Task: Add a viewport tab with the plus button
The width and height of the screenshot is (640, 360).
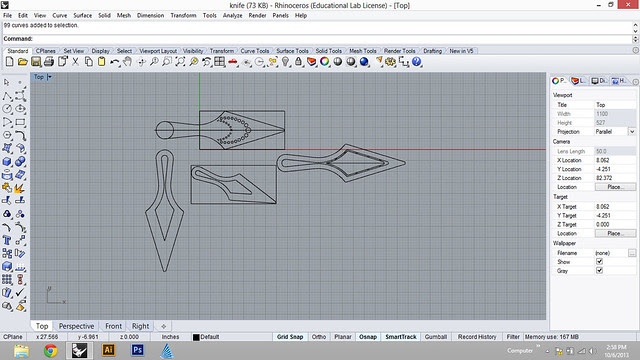Action: click(164, 326)
